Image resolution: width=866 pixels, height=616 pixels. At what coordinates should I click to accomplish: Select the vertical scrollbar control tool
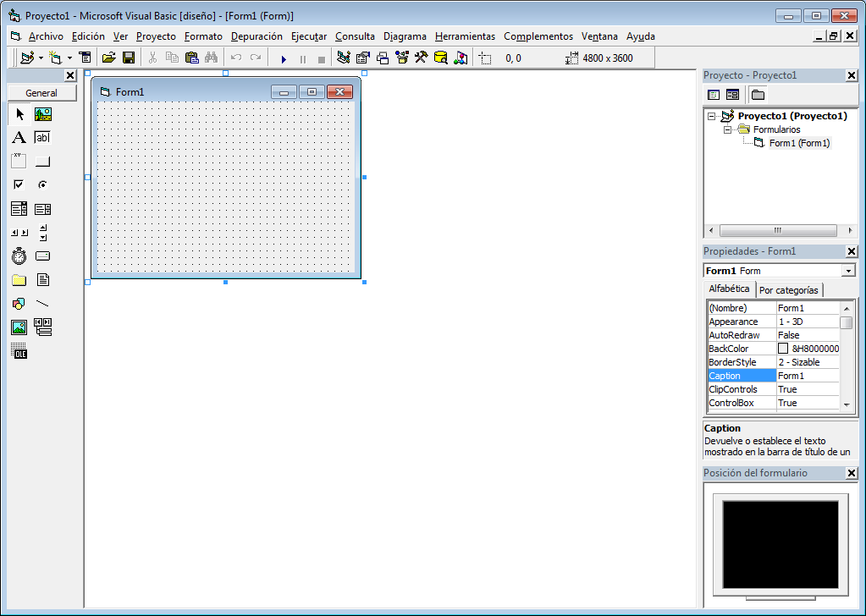[43, 233]
